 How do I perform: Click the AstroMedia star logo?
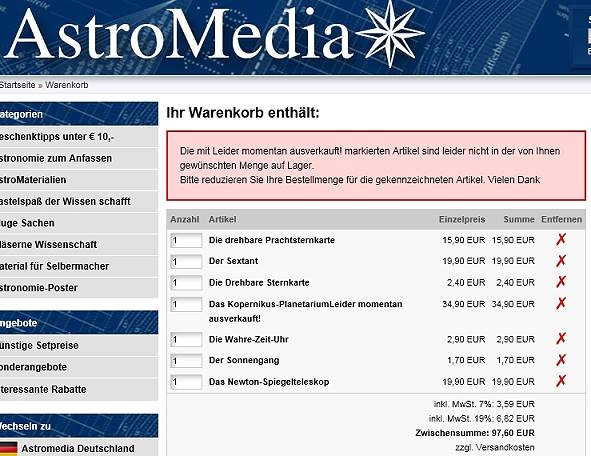(390, 34)
